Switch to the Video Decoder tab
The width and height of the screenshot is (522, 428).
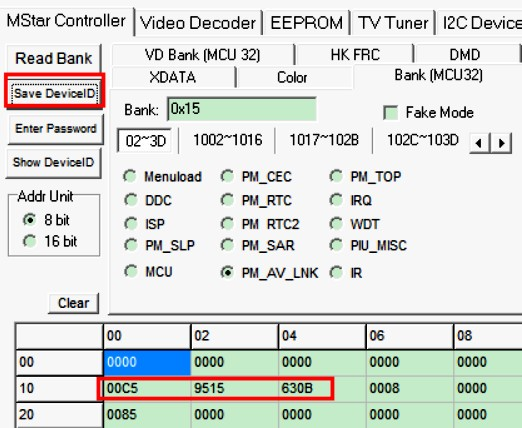pyautogui.click(x=198, y=23)
